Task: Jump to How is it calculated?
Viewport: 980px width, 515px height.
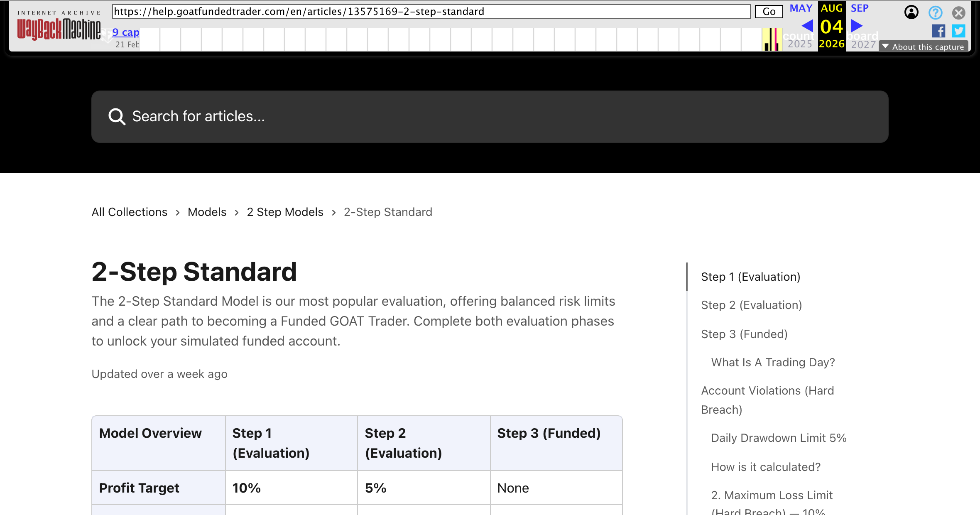Action: [766, 467]
